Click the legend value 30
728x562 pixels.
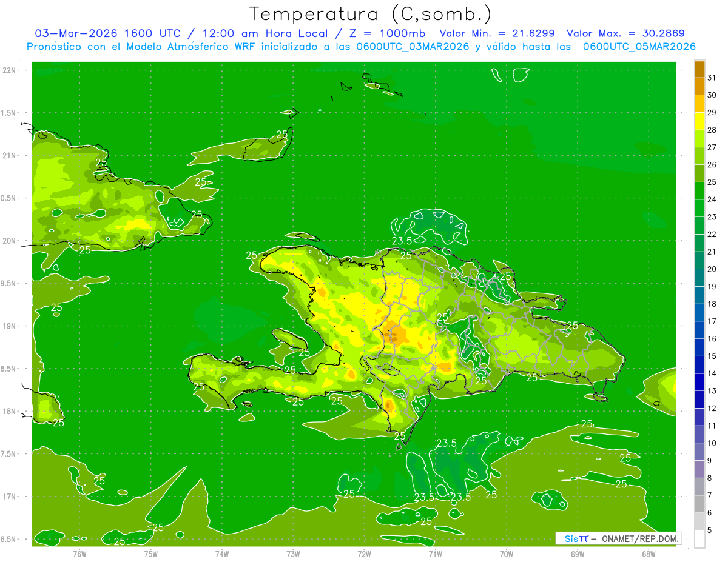tap(712, 95)
